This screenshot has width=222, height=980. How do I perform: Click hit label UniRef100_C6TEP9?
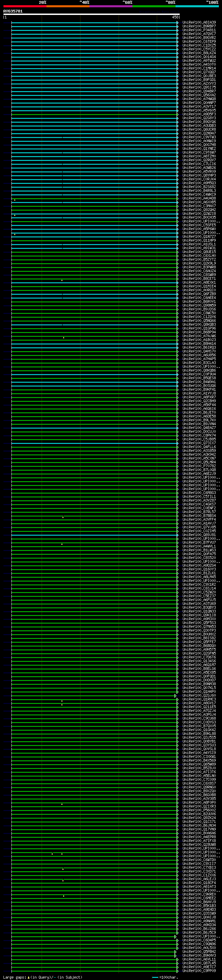[x=199, y=41]
